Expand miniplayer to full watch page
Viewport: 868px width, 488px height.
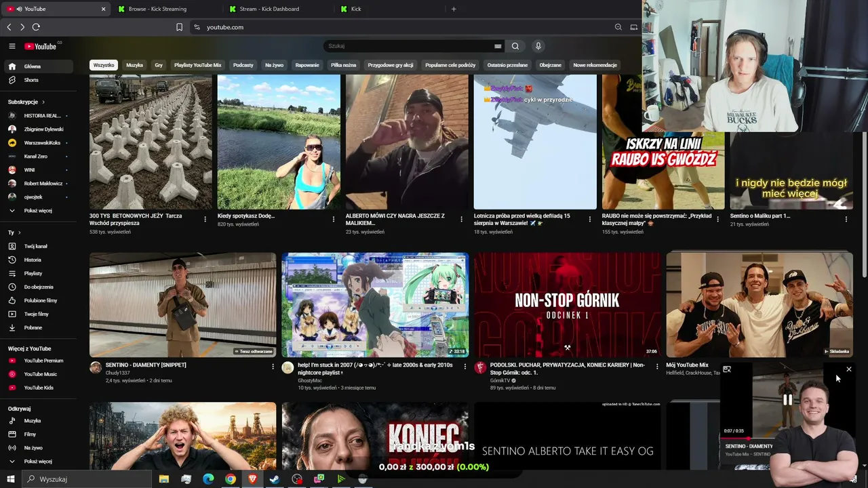coord(727,369)
